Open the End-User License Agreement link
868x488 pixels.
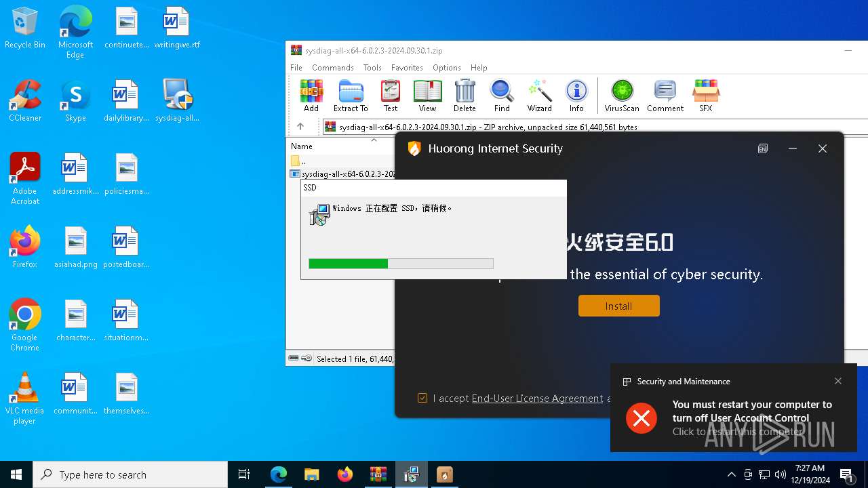(537, 399)
